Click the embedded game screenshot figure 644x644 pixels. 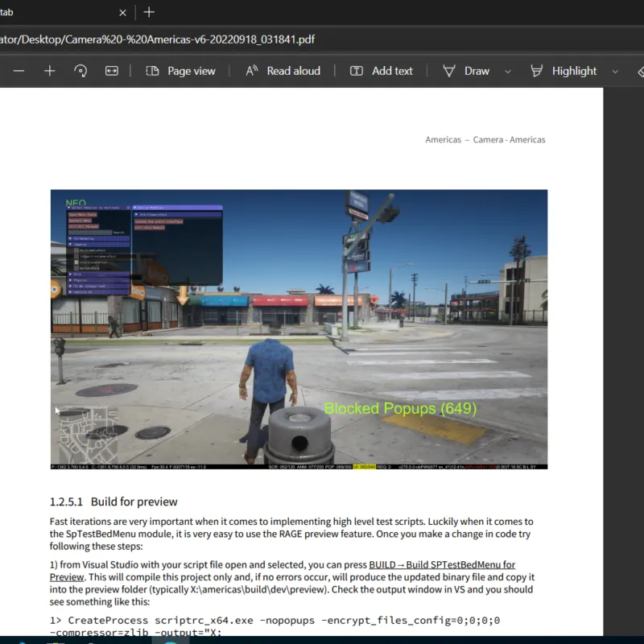(299, 329)
